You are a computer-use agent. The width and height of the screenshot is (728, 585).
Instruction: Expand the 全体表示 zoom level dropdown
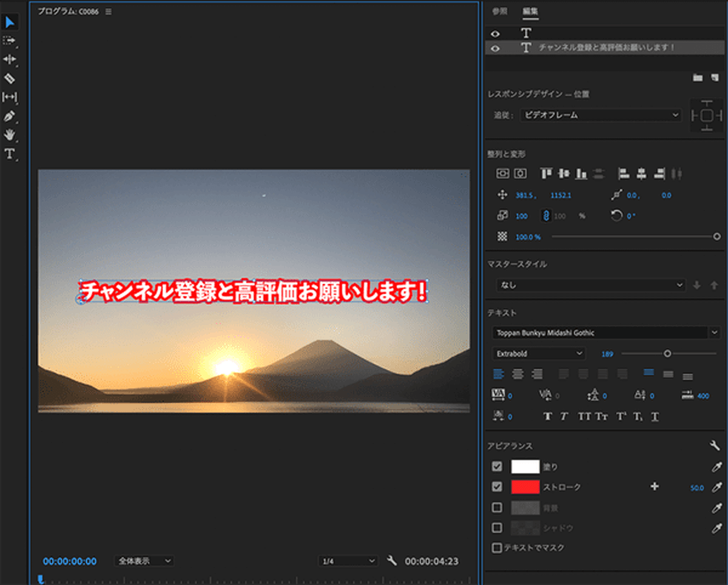tap(144, 561)
